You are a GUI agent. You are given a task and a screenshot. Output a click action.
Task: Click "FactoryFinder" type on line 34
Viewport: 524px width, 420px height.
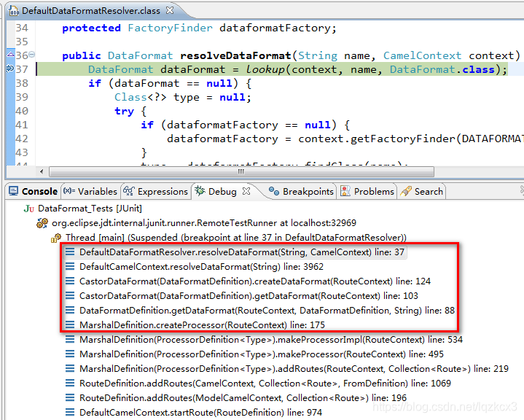pyautogui.click(x=170, y=28)
